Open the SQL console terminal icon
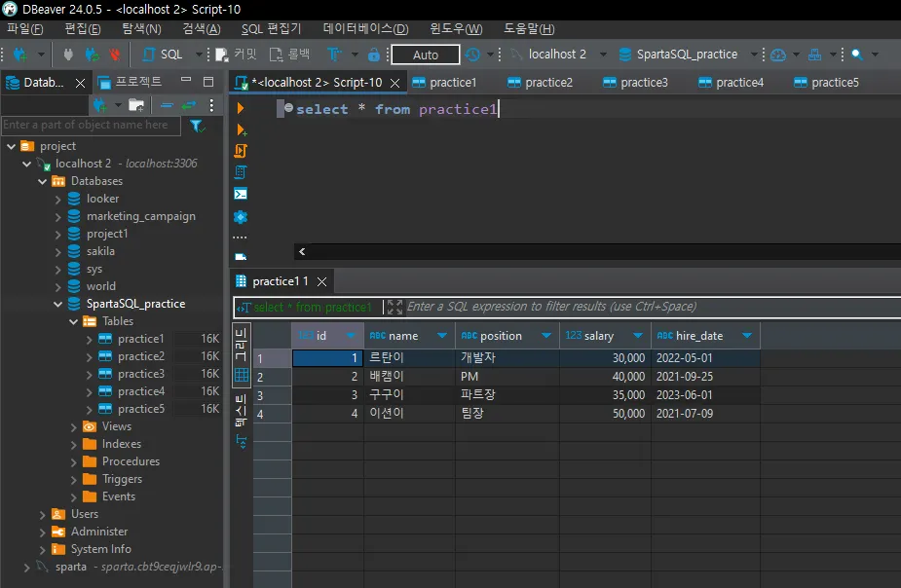Viewport: 901px width, 588px height. 241,194
